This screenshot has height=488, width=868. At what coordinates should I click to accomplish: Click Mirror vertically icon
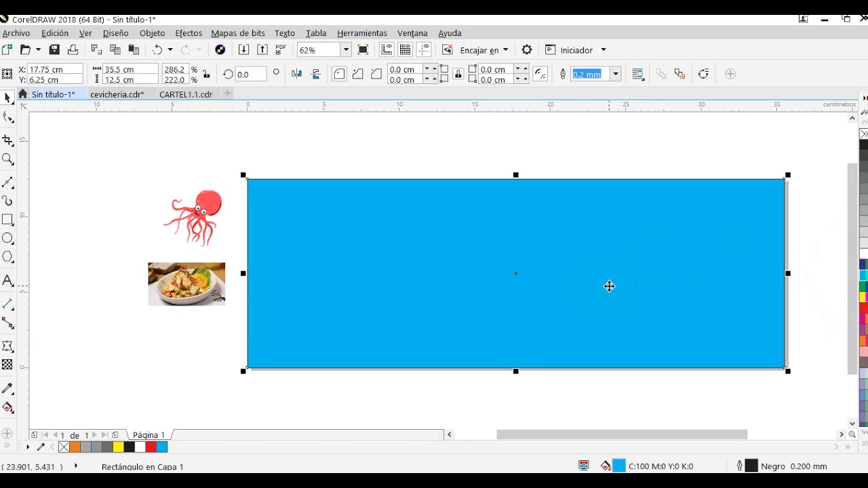pyautogui.click(x=315, y=74)
